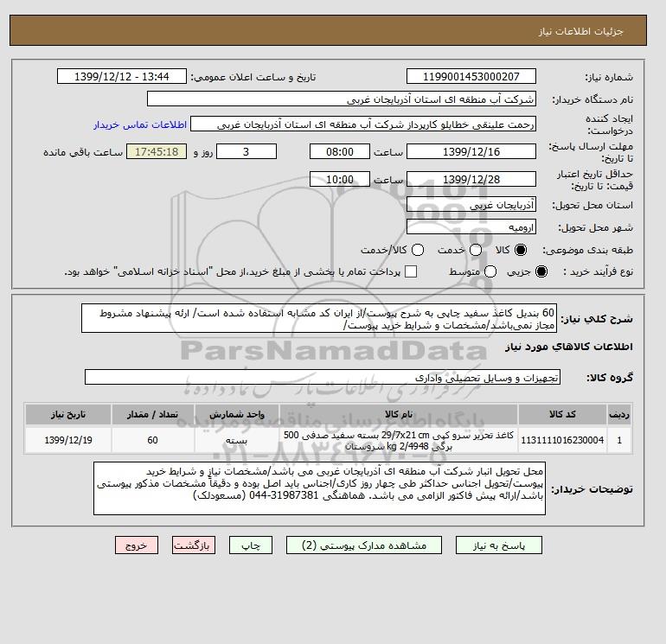The image size is (666, 644).
Task: Click row number 1 cell
Action: point(619,440)
